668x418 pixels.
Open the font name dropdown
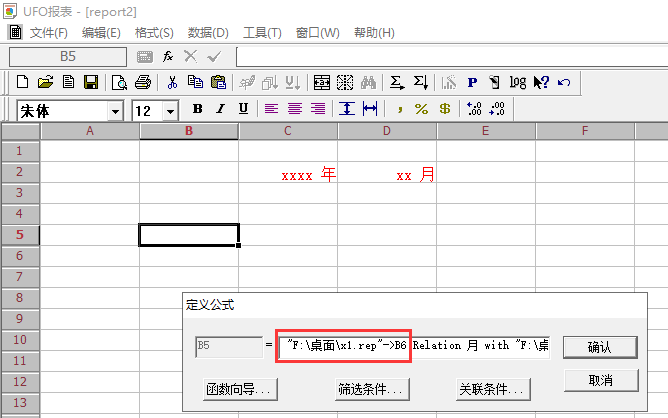coord(115,112)
